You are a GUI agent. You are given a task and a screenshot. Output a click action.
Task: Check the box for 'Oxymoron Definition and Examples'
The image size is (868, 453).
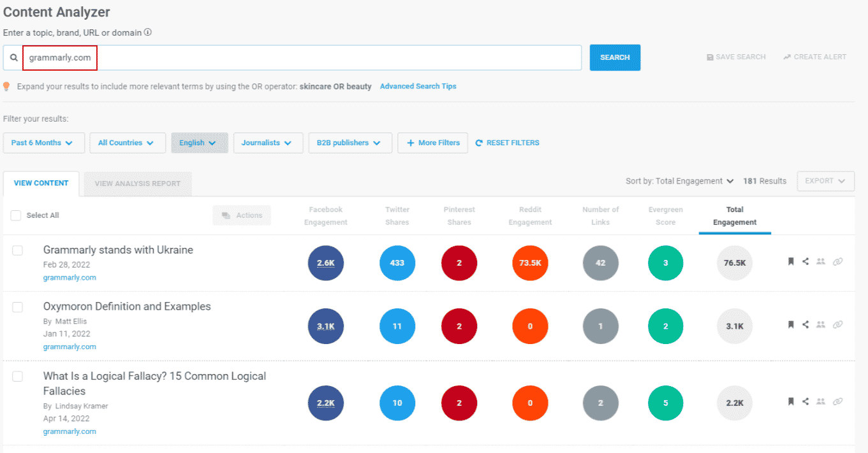[17, 307]
